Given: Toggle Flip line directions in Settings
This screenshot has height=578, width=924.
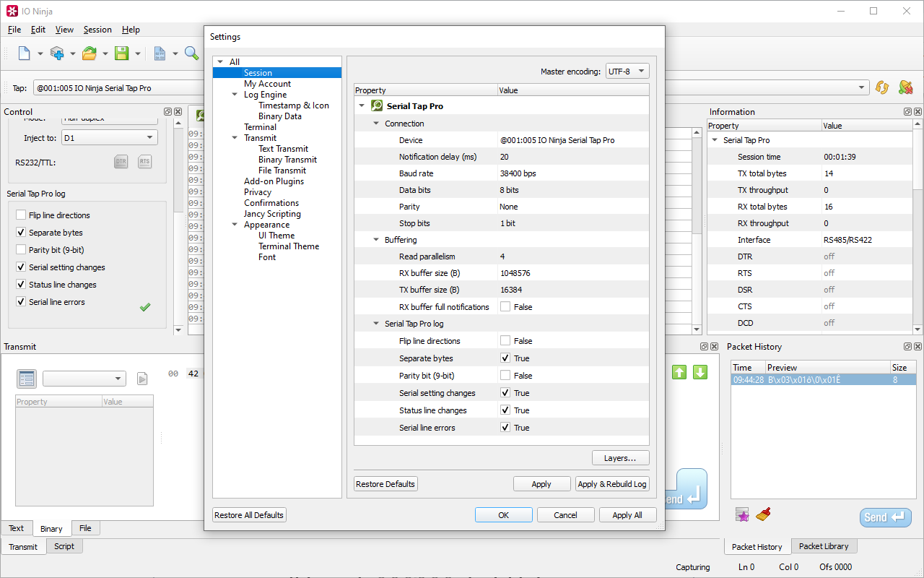Looking at the screenshot, I should [x=505, y=341].
